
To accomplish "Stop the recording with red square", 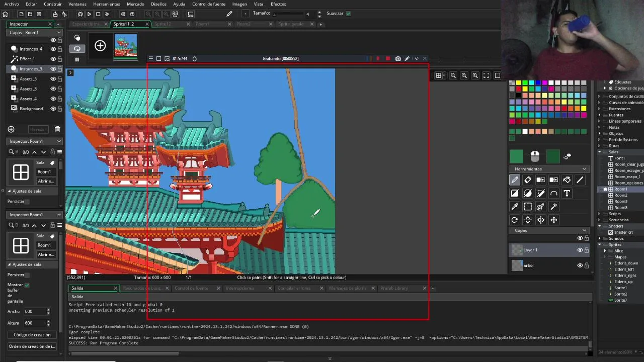I will click(x=387, y=59).
